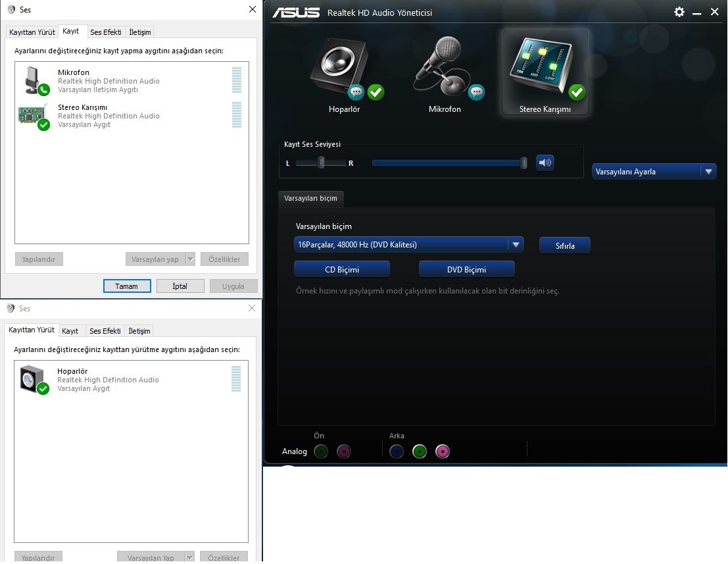Click the rear green analog jack

pos(420,451)
